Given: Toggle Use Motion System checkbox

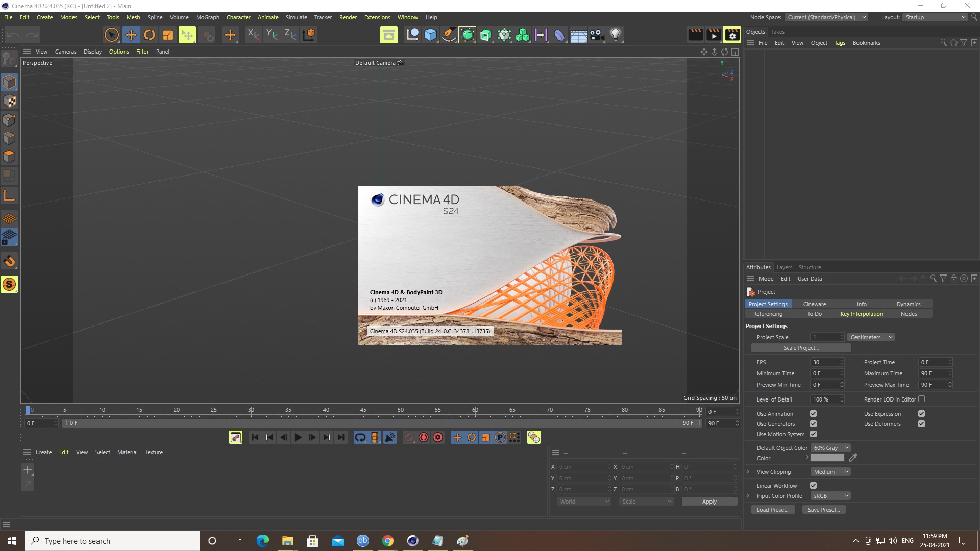Looking at the screenshot, I should [813, 434].
